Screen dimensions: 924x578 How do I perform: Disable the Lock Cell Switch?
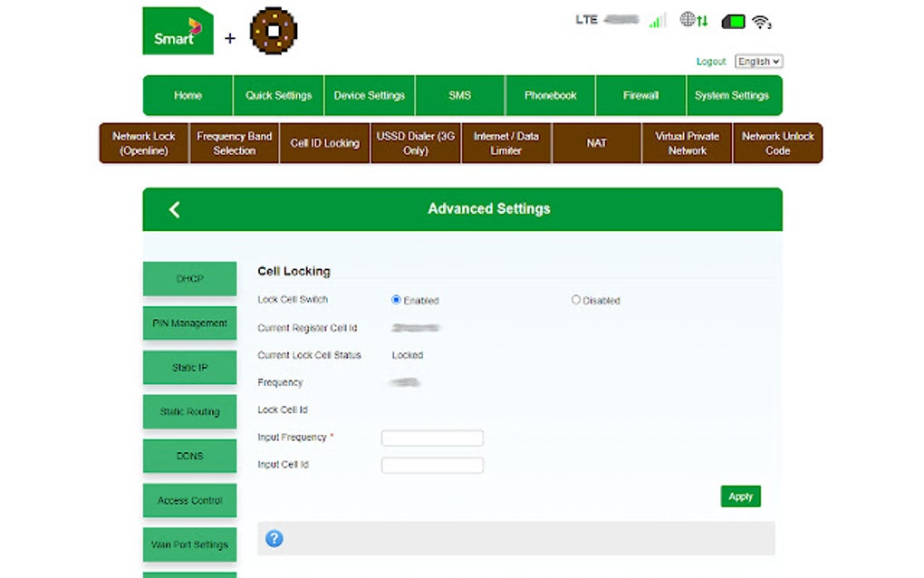pyautogui.click(x=576, y=300)
